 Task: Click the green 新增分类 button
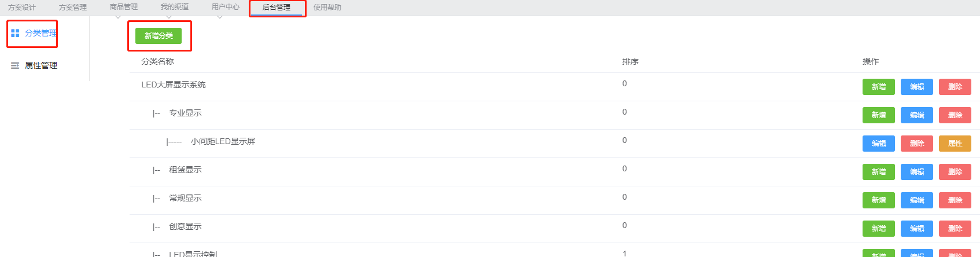(159, 36)
